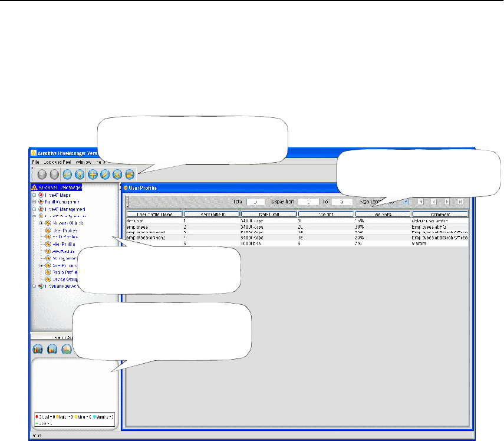The image size is (504, 441).
Task: Click the orange Major legend marker
Action: tap(58, 417)
